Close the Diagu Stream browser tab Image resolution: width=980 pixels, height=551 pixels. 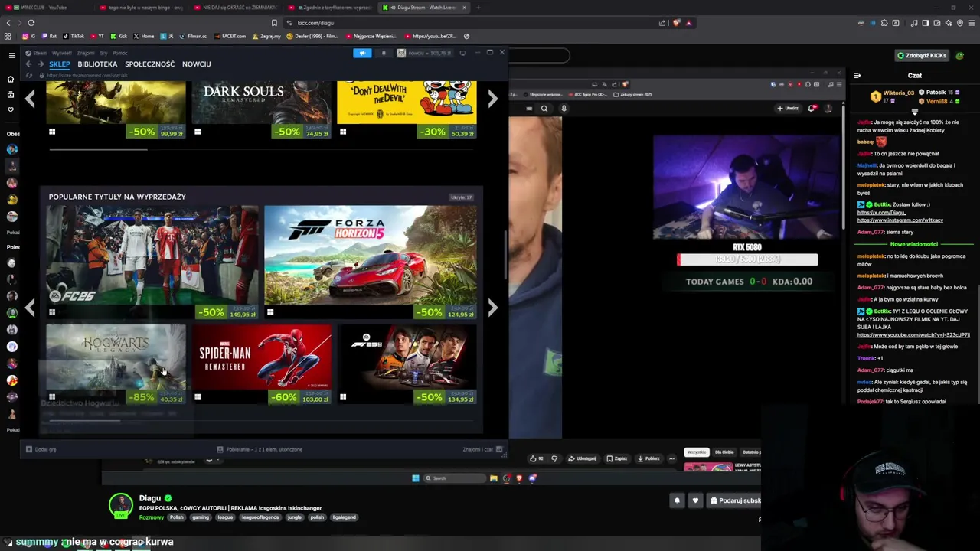464,8
